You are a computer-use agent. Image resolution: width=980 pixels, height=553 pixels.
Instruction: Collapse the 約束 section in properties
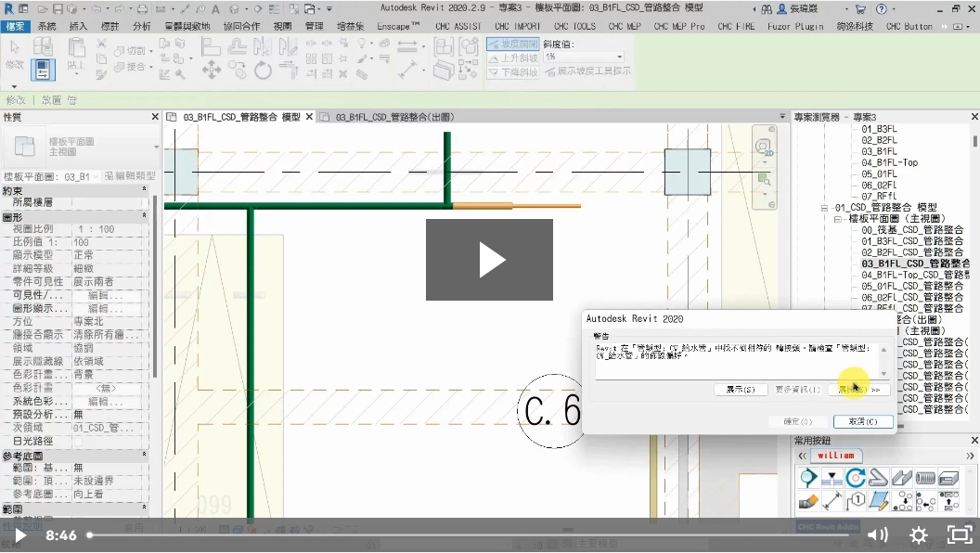tap(145, 189)
